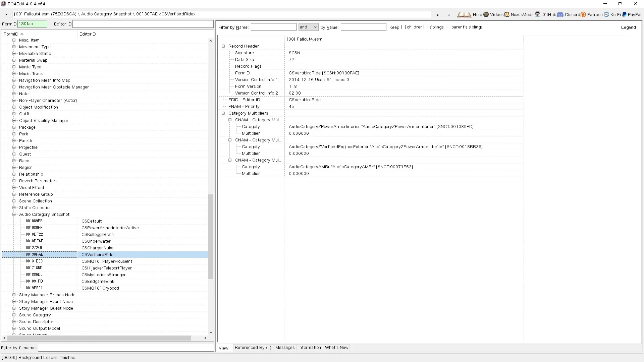Click the Ko-Fi icon

coord(606,14)
